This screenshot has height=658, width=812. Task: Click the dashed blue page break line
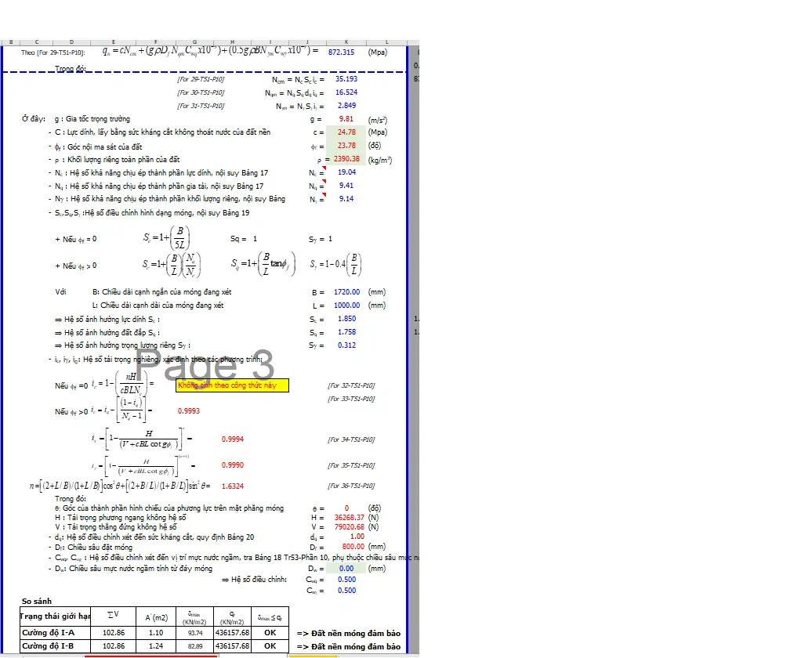235,73
